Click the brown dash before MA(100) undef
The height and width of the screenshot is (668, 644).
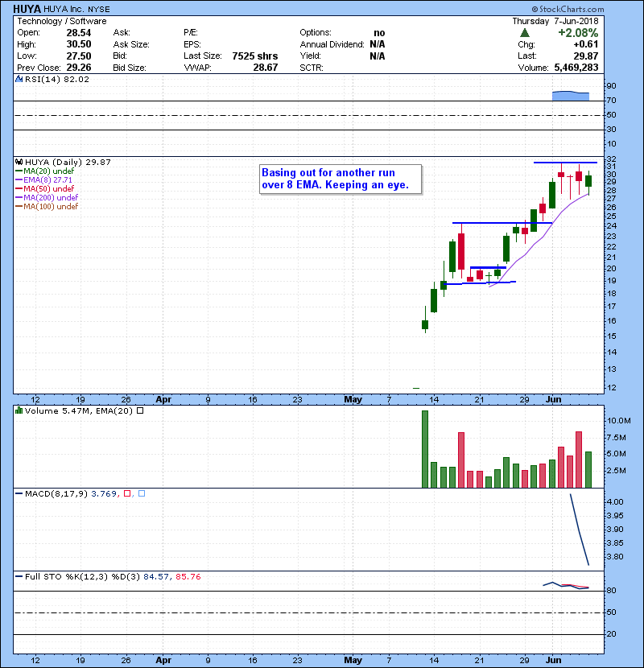[19, 207]
